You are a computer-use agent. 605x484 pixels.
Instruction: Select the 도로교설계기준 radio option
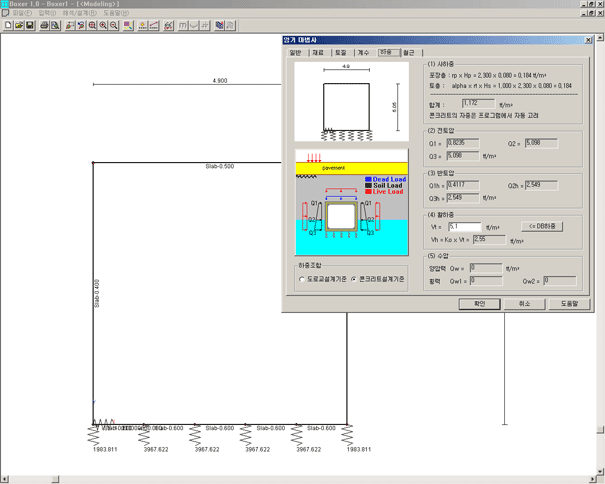[303, 280]
